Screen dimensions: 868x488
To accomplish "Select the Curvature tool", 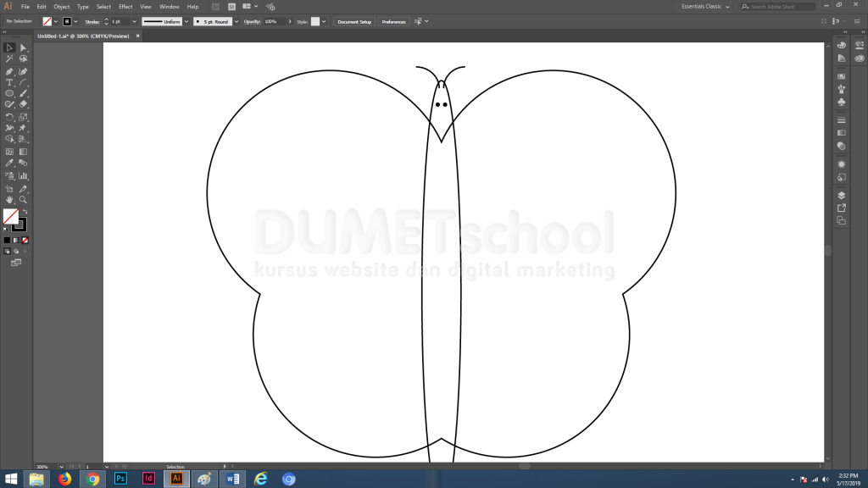I will tap(23, 71).
